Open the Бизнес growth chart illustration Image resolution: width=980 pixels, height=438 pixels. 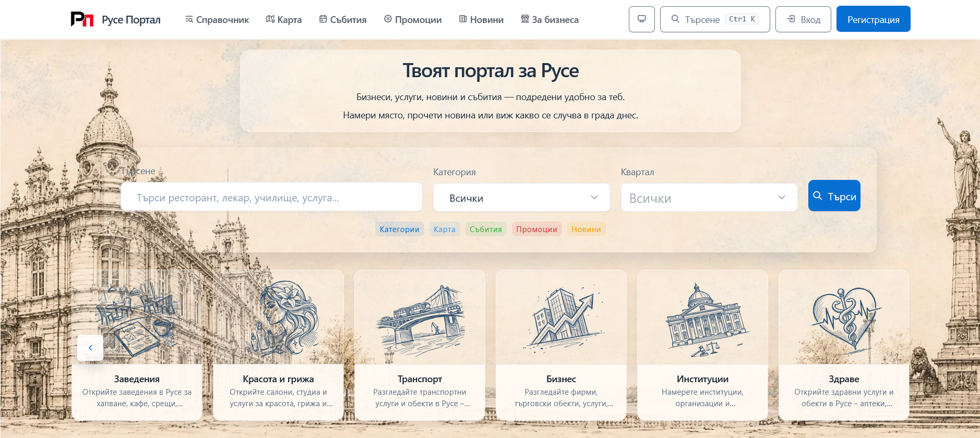pyautogui.click(x=561, y=317)
